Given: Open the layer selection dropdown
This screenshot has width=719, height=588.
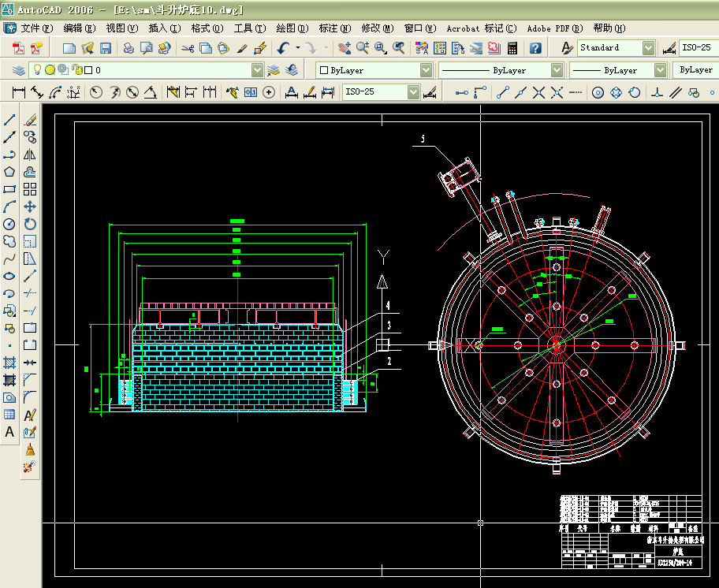Looking at the screenshot, I should [256, 69].
